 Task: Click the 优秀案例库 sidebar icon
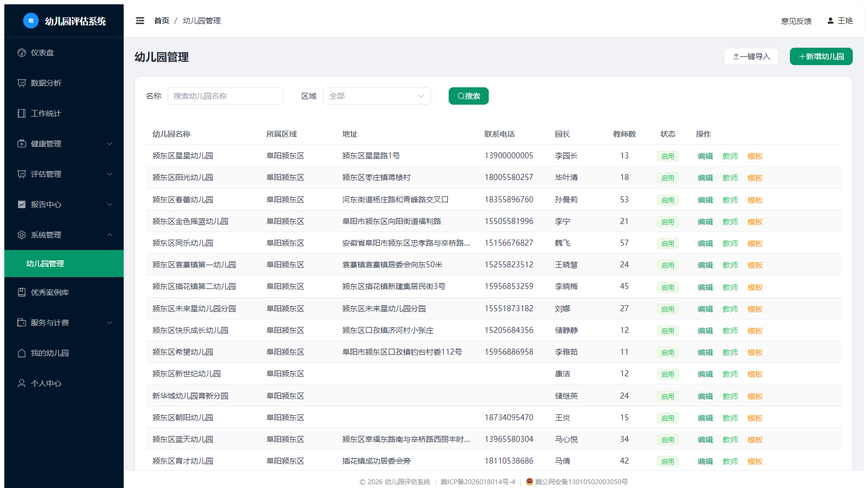pos(22,292)
